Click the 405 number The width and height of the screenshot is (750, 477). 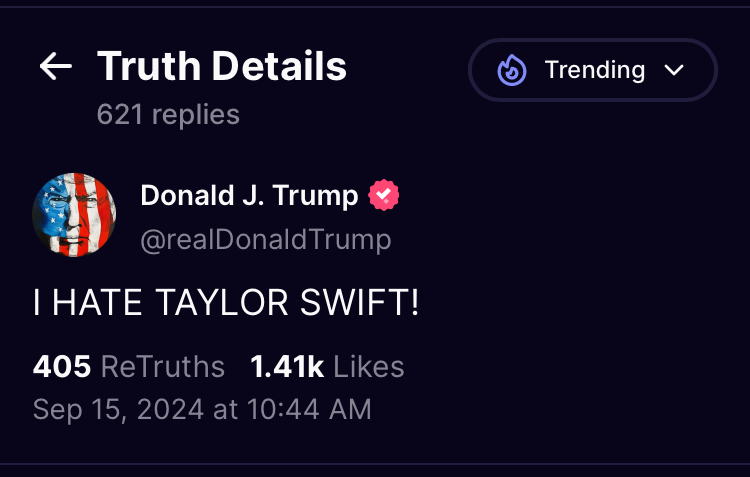click(x=62, y=367)
